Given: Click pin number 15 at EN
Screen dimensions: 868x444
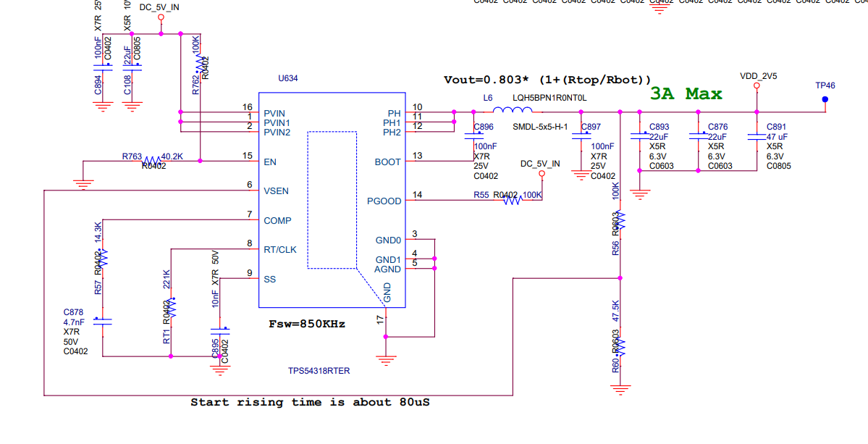Looking at the screenshot, I should tap(248, 156).
